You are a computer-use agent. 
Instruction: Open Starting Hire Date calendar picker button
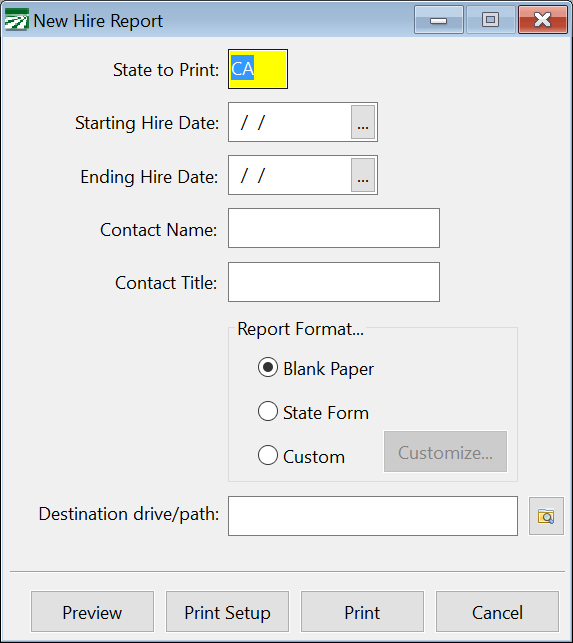pos(363,122)
